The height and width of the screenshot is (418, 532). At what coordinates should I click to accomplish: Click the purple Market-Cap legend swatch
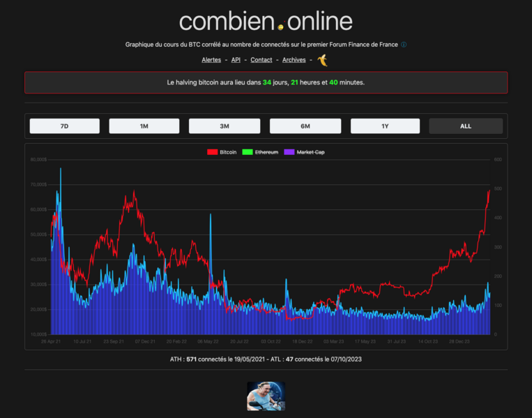coord(289,152)
